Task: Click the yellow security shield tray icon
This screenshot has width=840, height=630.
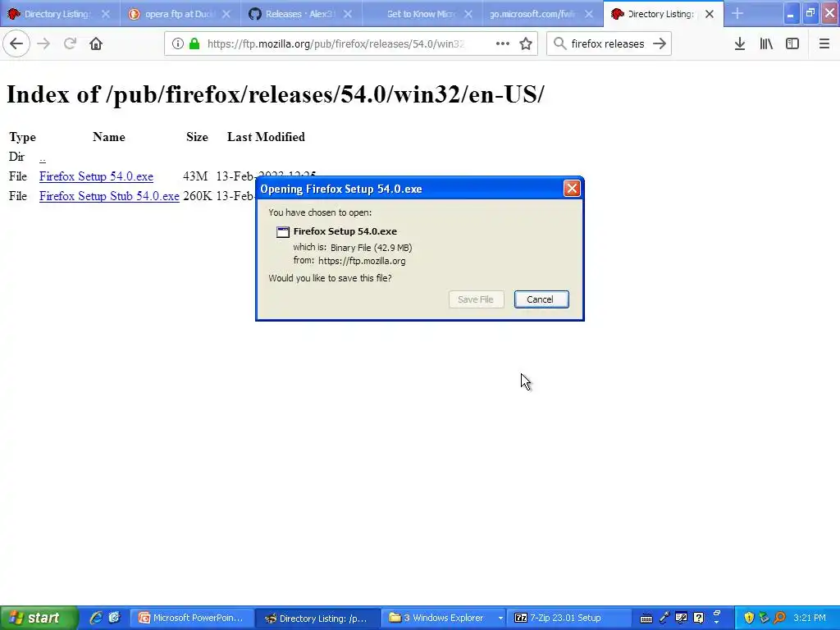Action: click(x=749, y=618)
